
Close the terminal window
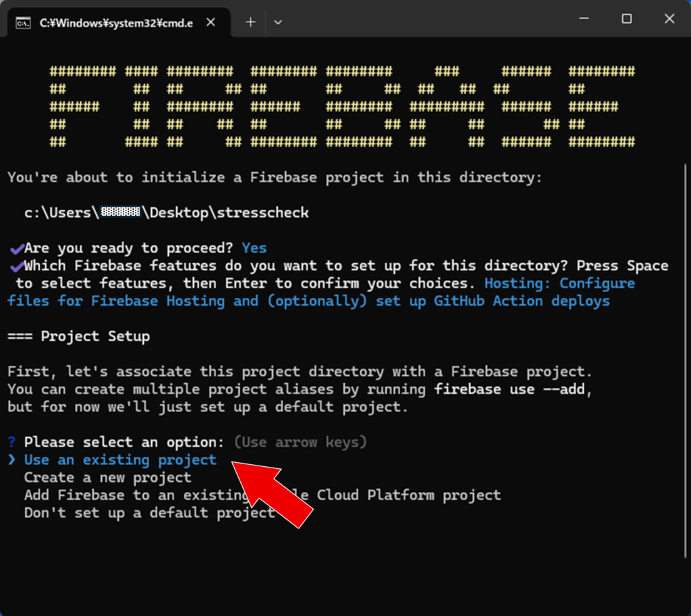pyautogui.click(x=669, y=18)
